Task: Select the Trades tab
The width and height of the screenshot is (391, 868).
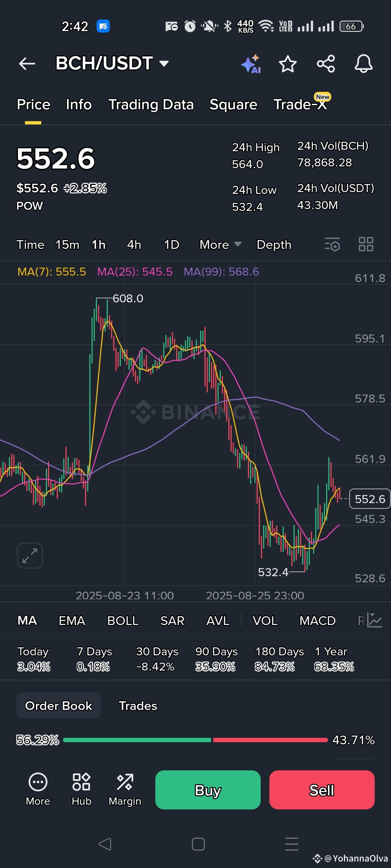Action: coord(138,706)
